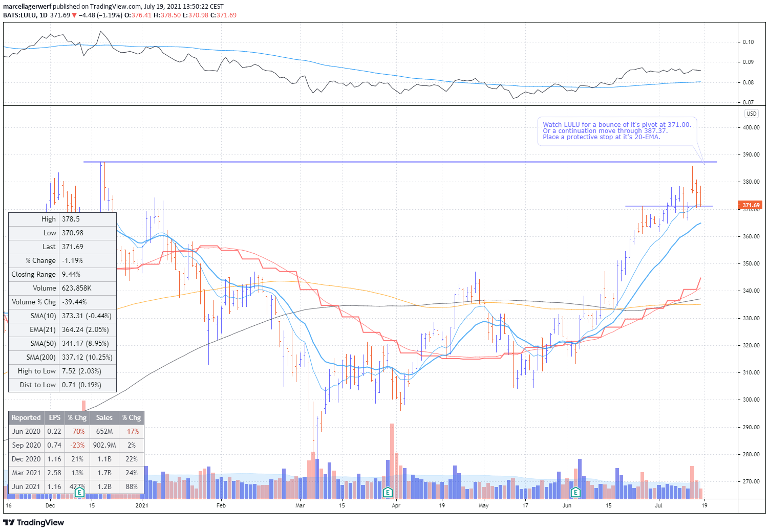
Task: Select the Jun 2021 earnings row
Action: [76, 486]
